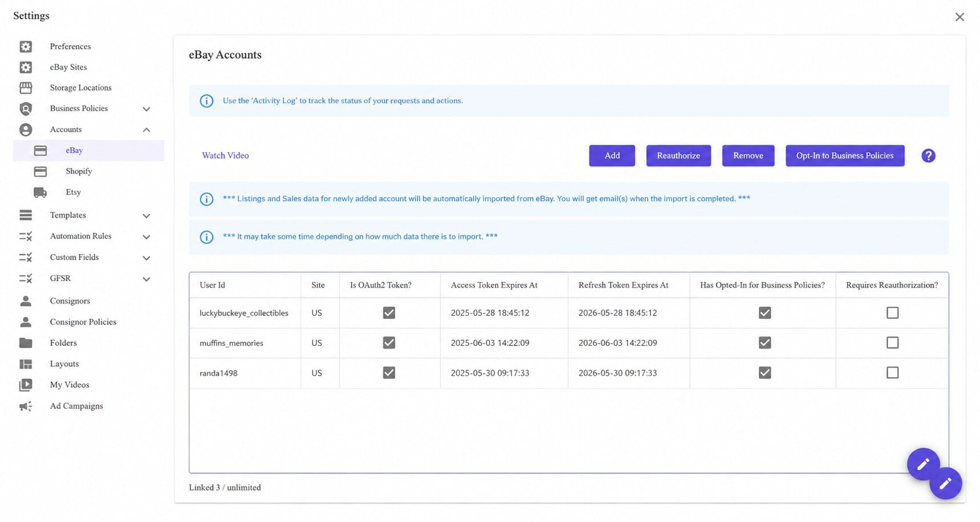Click the Remove account button
Image resolution: width=980 pixels, height=522 pixels.
click(x=748, y=156)
